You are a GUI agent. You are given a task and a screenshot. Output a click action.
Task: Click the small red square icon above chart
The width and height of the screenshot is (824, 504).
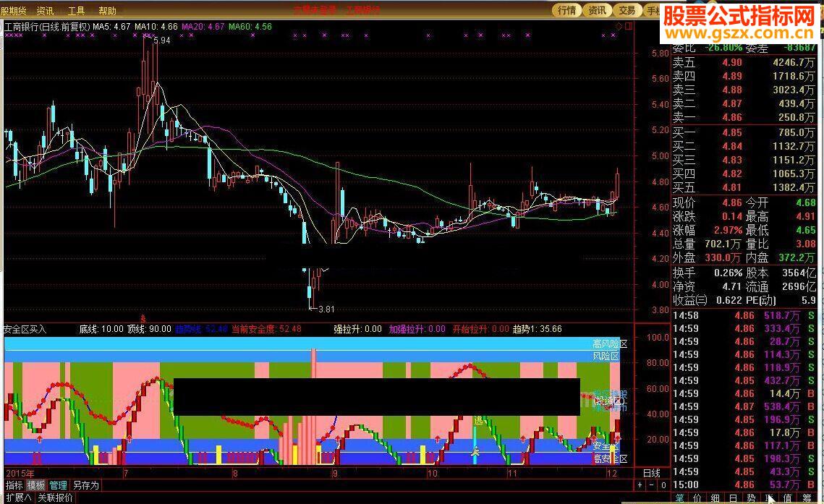[x=629, y=26]
